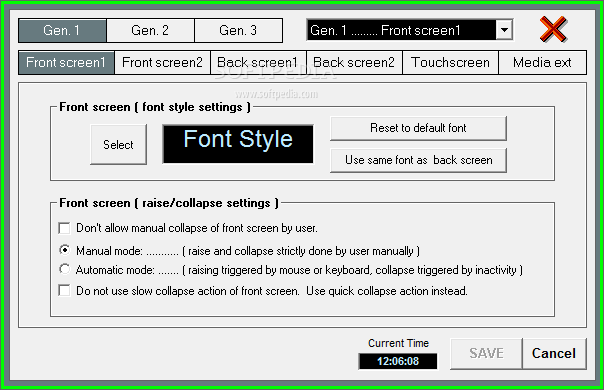Click the 'Front screen ( raise/collapse settings )' heading

pos(169,203)
